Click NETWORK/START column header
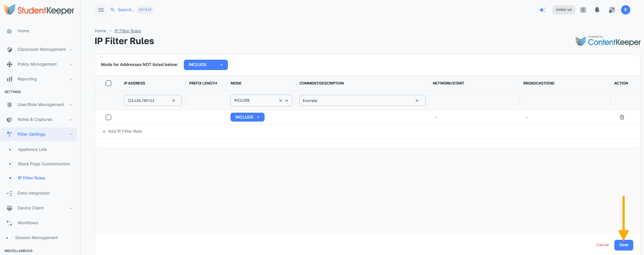Viewport: 644px width, 255px height. [448, 83]
